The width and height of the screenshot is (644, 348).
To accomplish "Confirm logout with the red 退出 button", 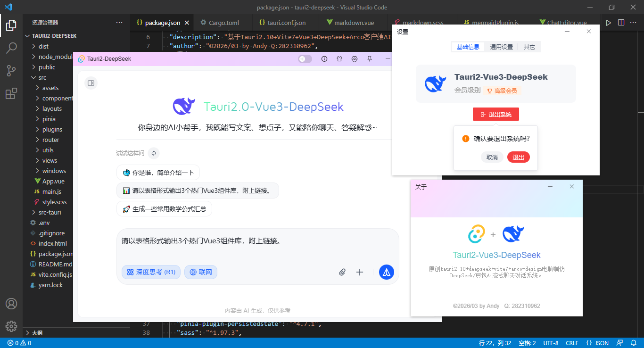I will point(518,157).
